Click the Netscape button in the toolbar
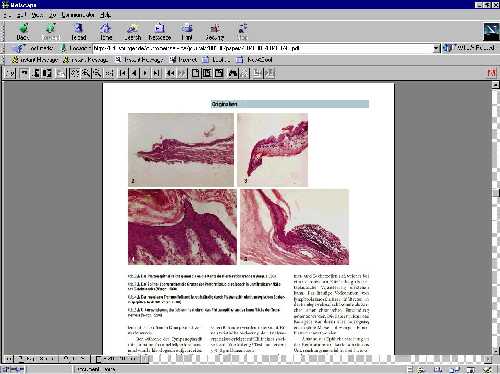This screenshot has width=500, height=374. coord(160,32)
